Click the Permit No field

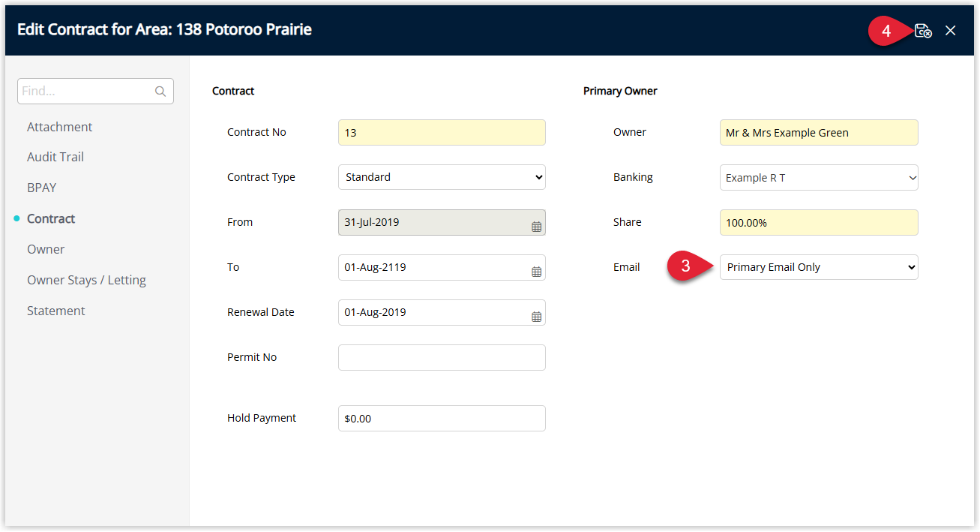(x=442, y=357)
